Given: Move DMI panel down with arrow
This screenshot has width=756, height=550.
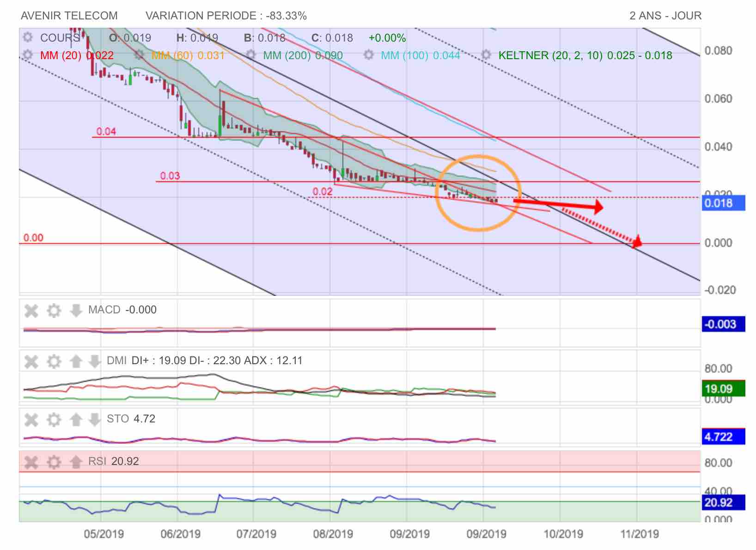Looking at the screenshot, I should pos(94,361).
